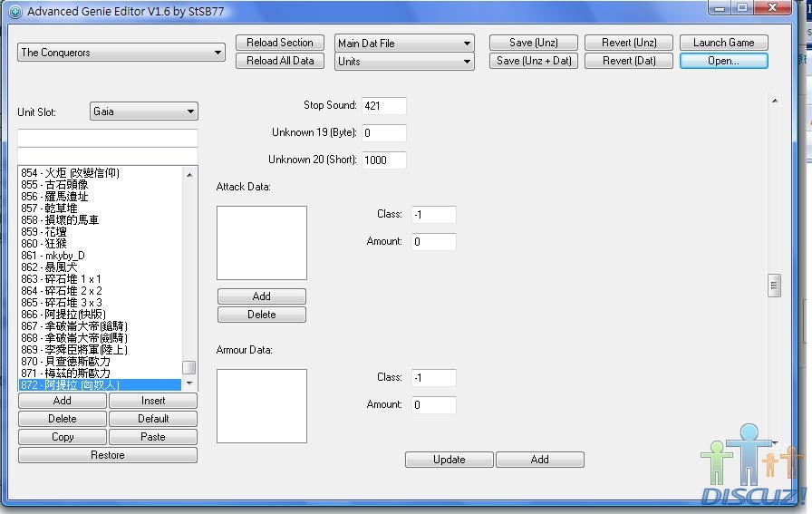Click the Reload Section button
The width and height of the screenshot is (812, 514).
(279, 43)
